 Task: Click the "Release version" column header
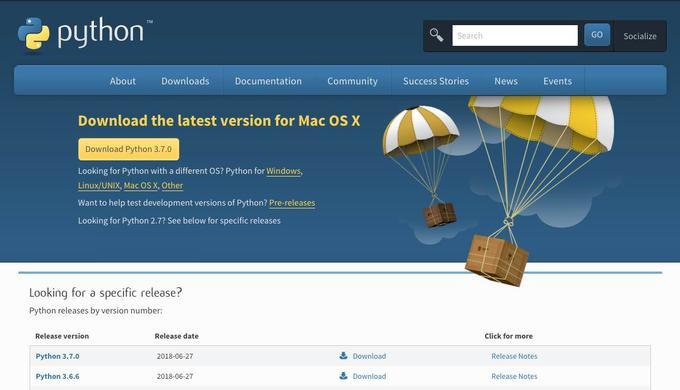point(62,336)
